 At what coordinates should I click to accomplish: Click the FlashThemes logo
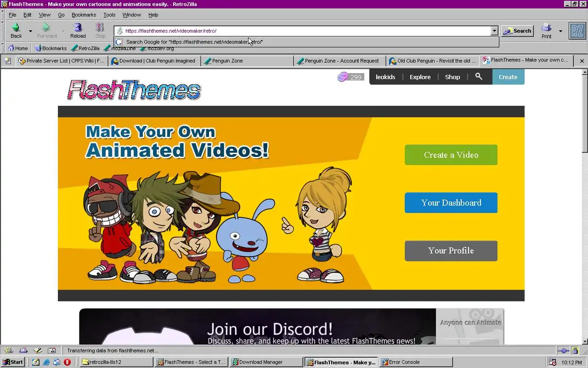click(x=134, y=90)
